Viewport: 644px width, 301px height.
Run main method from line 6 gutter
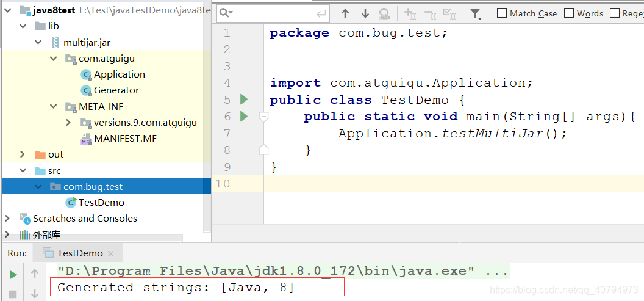(x=244, y=117)
